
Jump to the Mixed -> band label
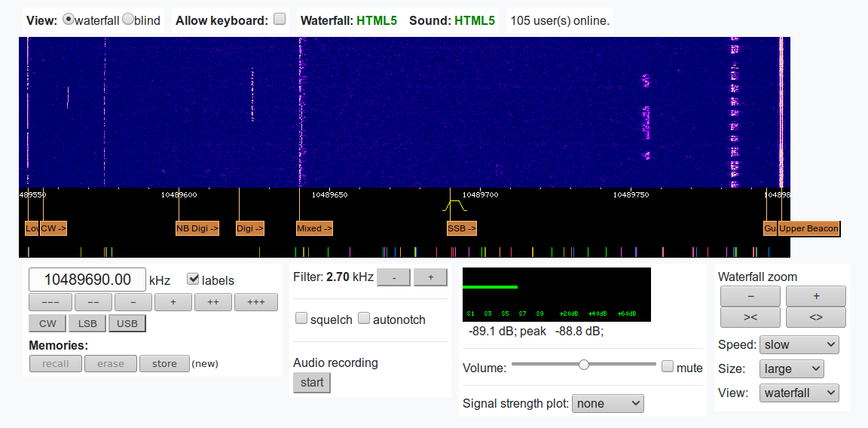314,228
